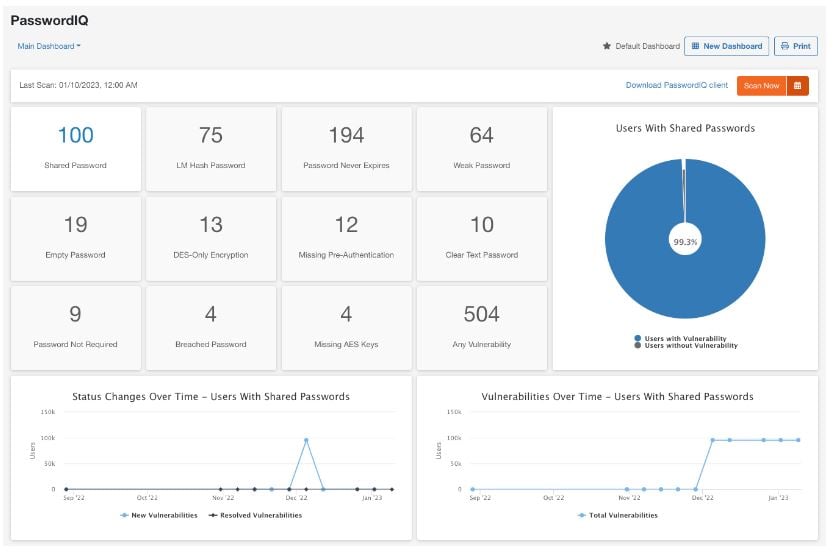The image size is (835, 553).
Task: Select the Empty Password tile
Action: (x=75, y=237)
